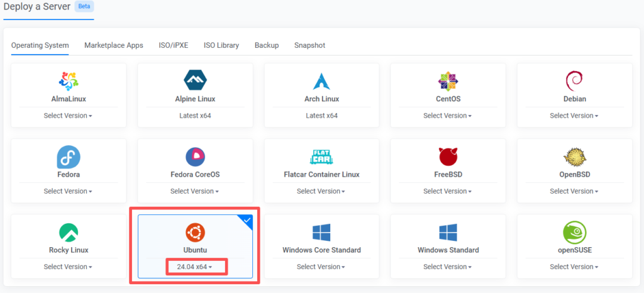Select the Debian swirl icon
This screenshot has height=293, width=644.
[574, 81]
